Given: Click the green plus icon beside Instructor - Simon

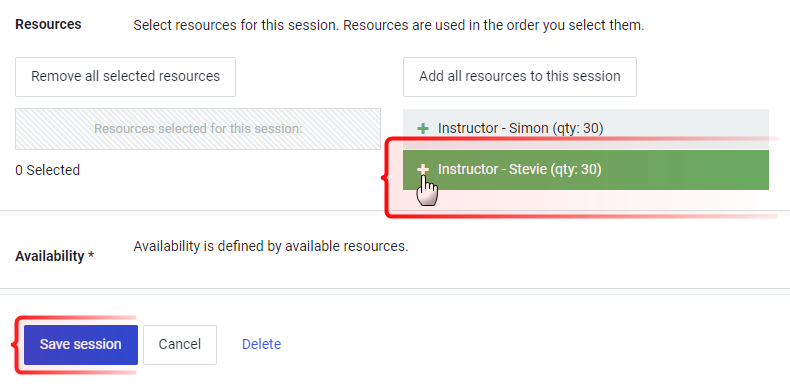Looking at the screenshot, I should 423,129.
